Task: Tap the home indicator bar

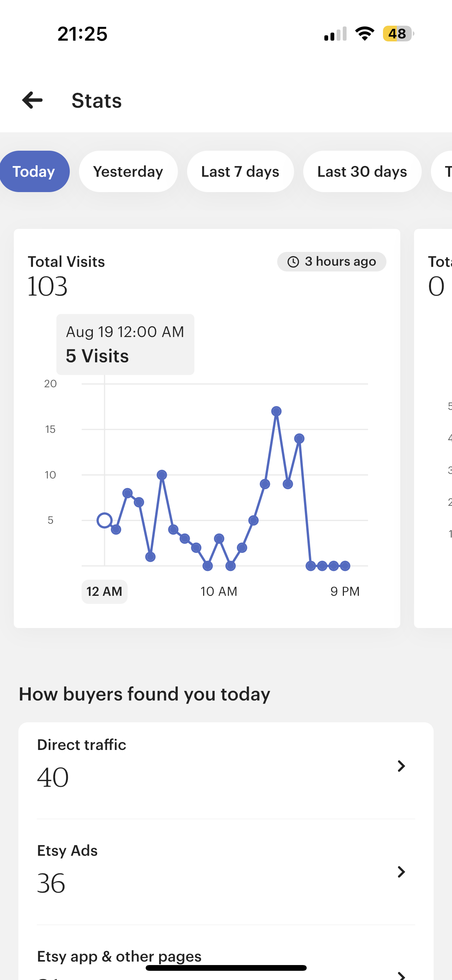Action: 226,968
